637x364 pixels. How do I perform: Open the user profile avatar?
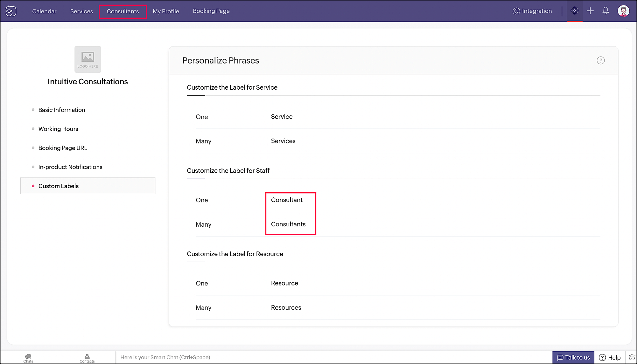(x=623, y=11)
